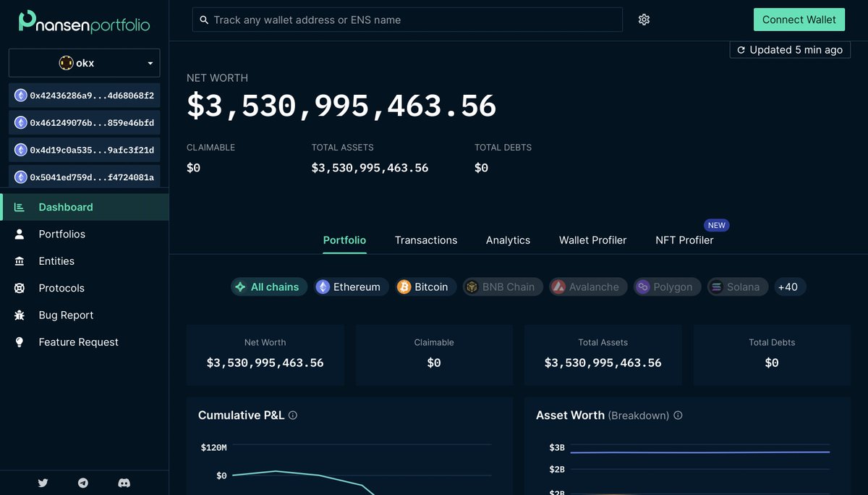The width and height of the screenshot is (868, 495).
Task: Filter by All chains
Action: [269, 287]
